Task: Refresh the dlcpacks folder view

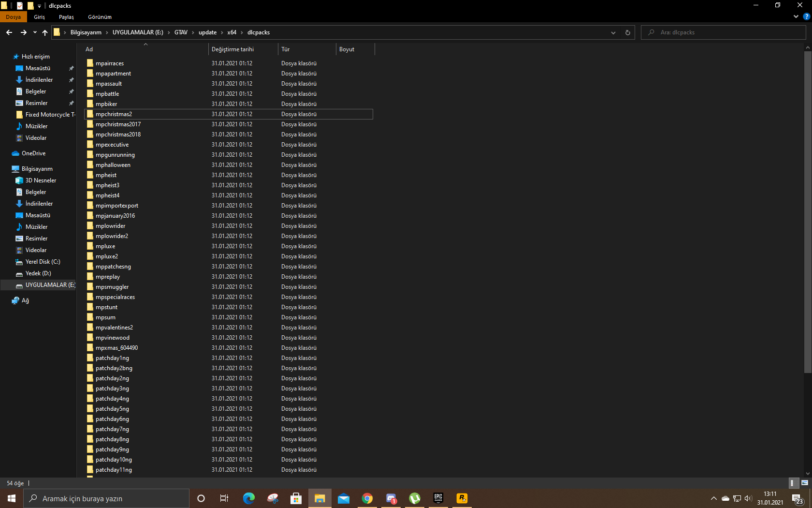Action: (628, 32)
